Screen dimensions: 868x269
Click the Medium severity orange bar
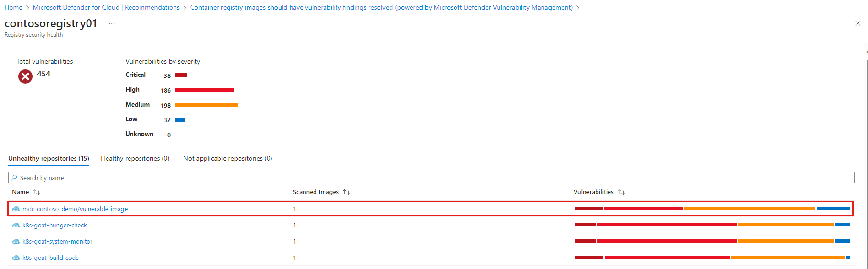tap(206, 105)
